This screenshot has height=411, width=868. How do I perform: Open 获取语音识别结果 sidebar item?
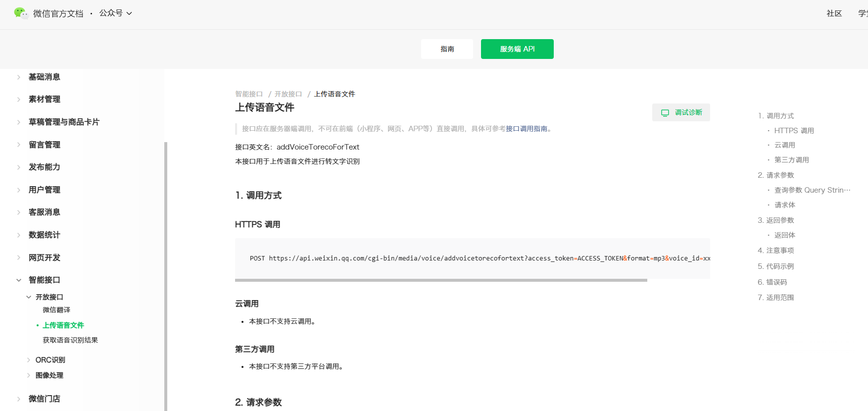(70, 340)
